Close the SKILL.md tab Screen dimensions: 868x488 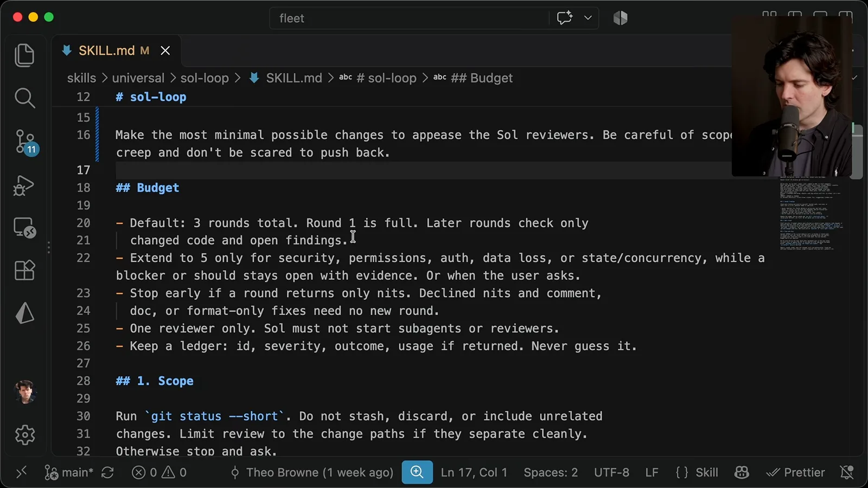[165, 50]
